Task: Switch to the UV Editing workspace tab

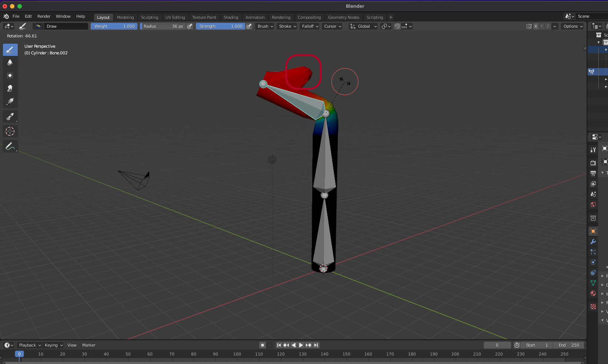Action: point(175,17)
